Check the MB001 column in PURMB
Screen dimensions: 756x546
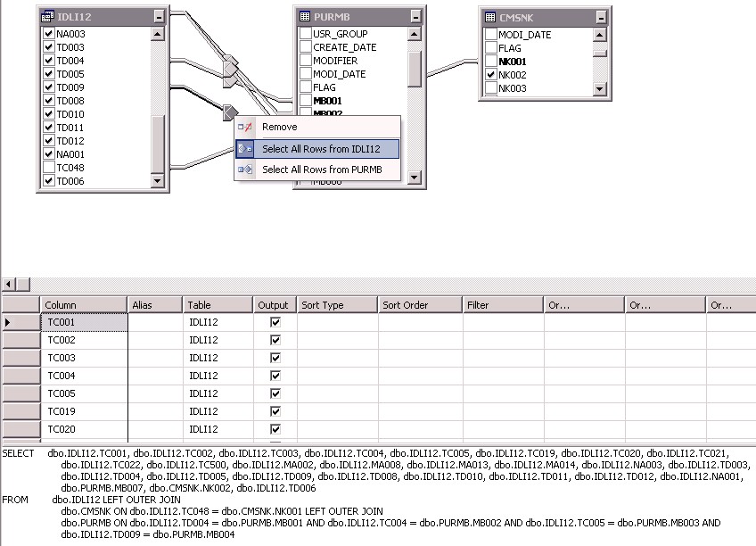pyautogui.click(x=305, y=100)
